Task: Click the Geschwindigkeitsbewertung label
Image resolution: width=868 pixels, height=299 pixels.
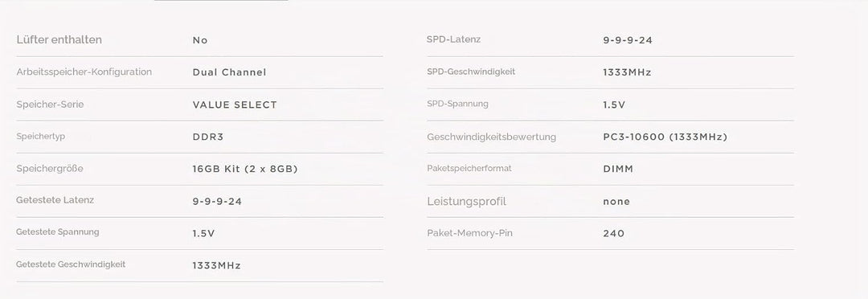Action: tap(492, 137)
